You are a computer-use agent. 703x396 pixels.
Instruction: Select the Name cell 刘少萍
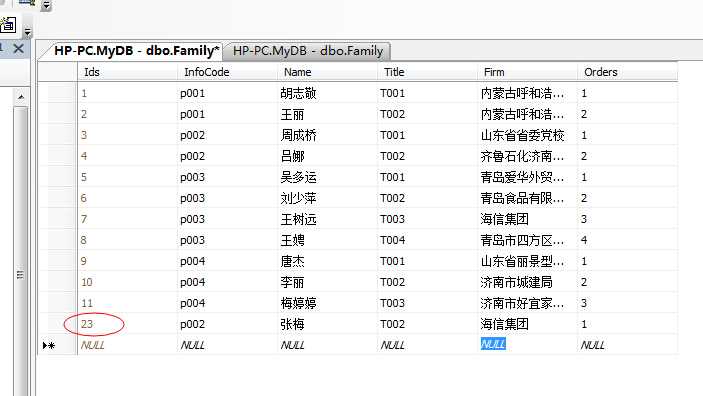pyautogui.click(x=327, y=198)
